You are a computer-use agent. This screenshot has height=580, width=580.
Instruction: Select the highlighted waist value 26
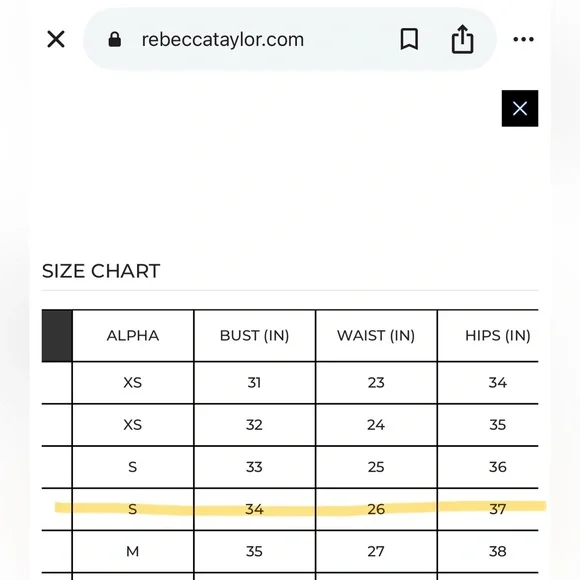(376, 509)
